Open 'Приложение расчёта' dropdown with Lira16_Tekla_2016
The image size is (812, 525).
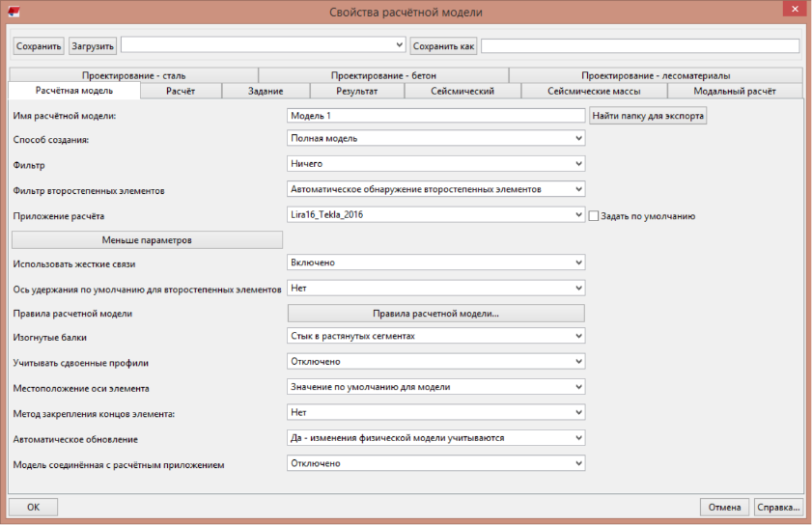tap(436, 215)
